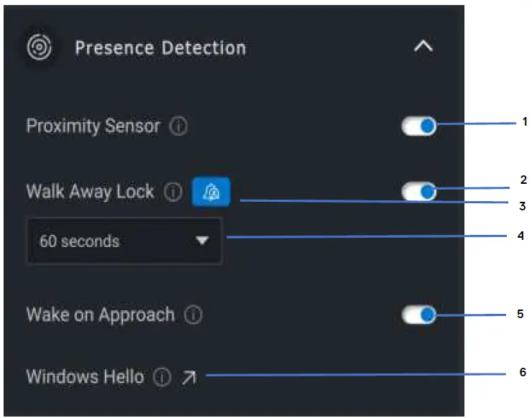Screen dimensions: 532x418
Task: Select the Walk Away Lock label
Action: (90, 192)
